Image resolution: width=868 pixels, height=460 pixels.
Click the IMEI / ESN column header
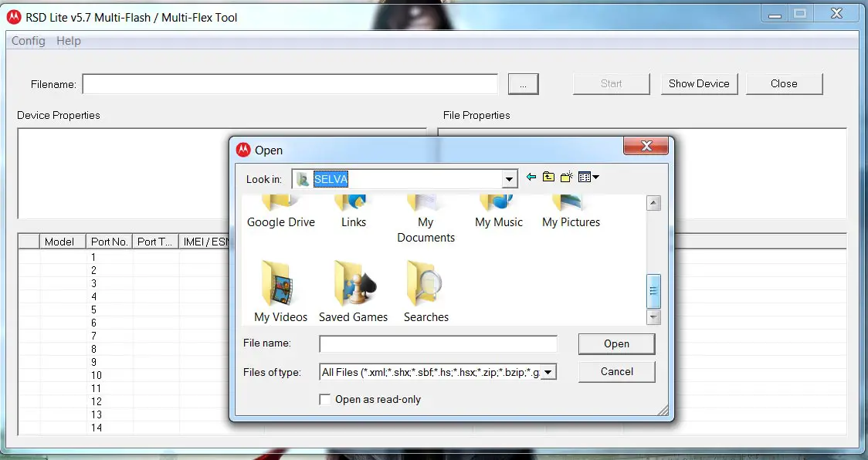tap(204, 242)
